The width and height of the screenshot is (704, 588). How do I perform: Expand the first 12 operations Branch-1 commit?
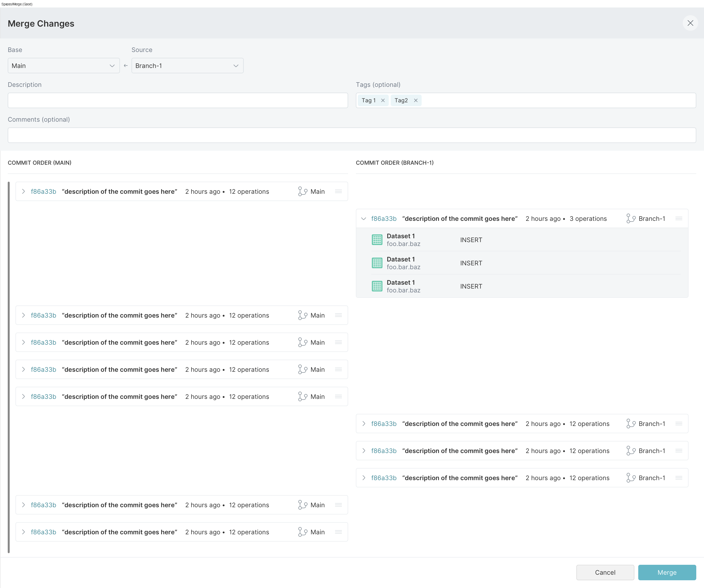363,424
